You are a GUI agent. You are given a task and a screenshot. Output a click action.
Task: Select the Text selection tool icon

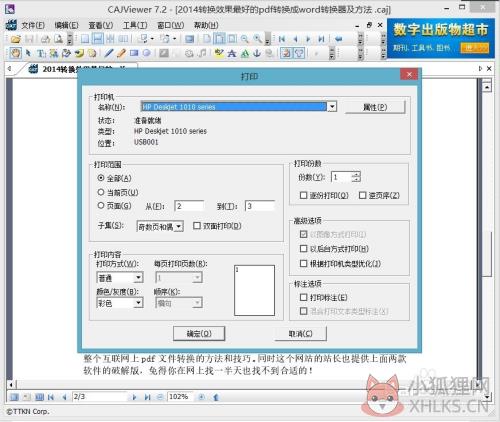click(41, 53)
